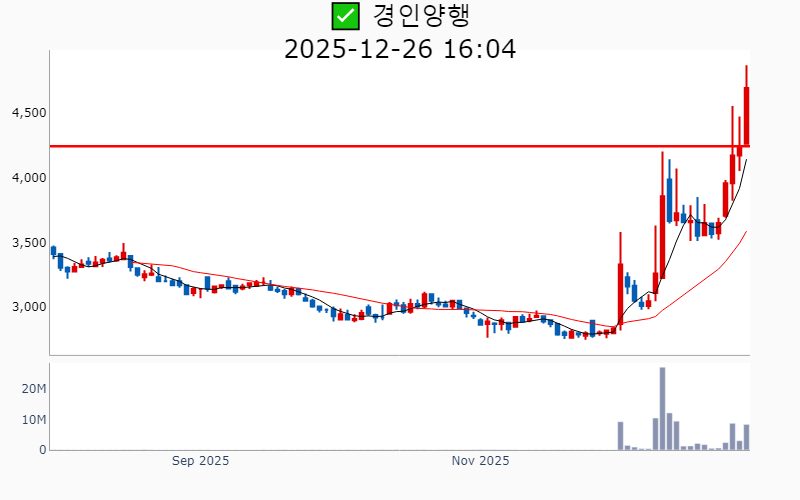The image size is (800, 500).
Task: Click the green checkmark icon beside the title
Action: 345,16
